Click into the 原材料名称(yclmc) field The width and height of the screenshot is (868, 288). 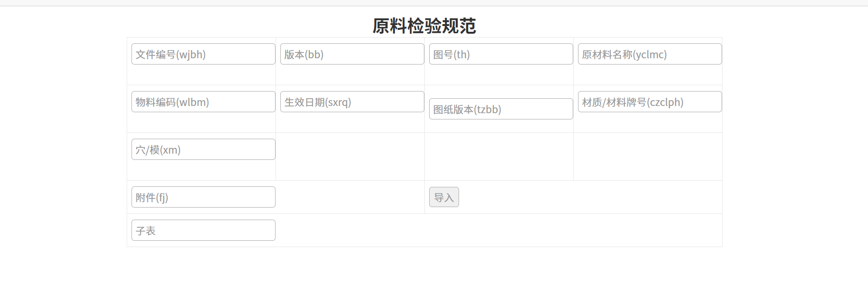650,54
